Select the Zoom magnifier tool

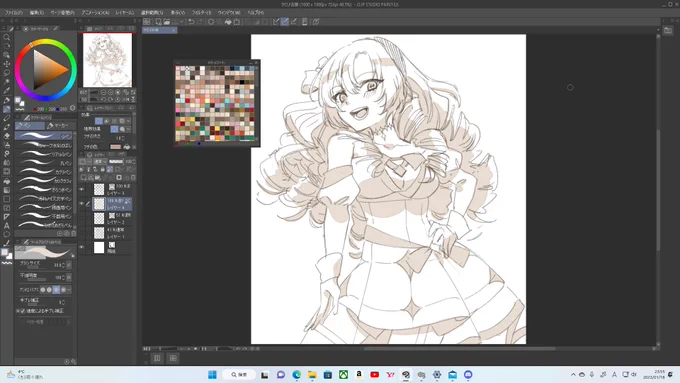click(7, 37)
